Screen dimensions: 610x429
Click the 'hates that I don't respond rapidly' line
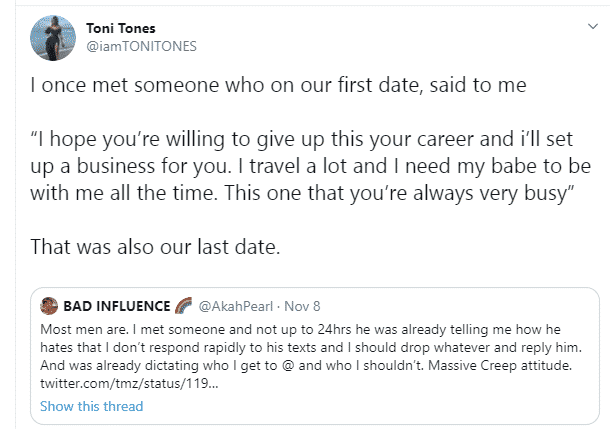point(311,347)
